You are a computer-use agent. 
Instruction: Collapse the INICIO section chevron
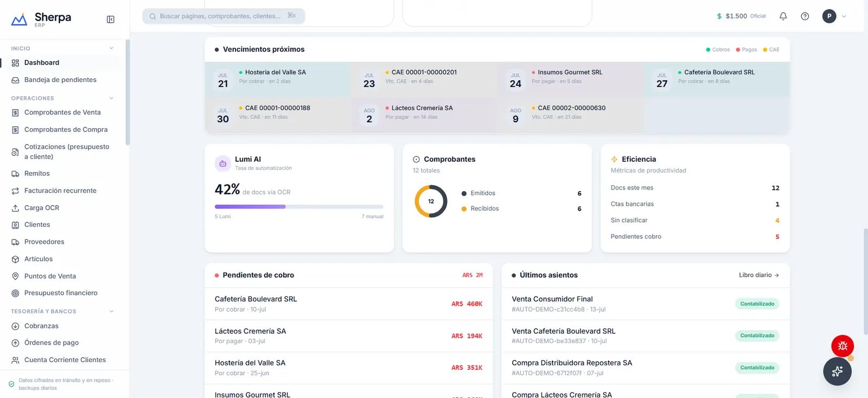[111, 48]
